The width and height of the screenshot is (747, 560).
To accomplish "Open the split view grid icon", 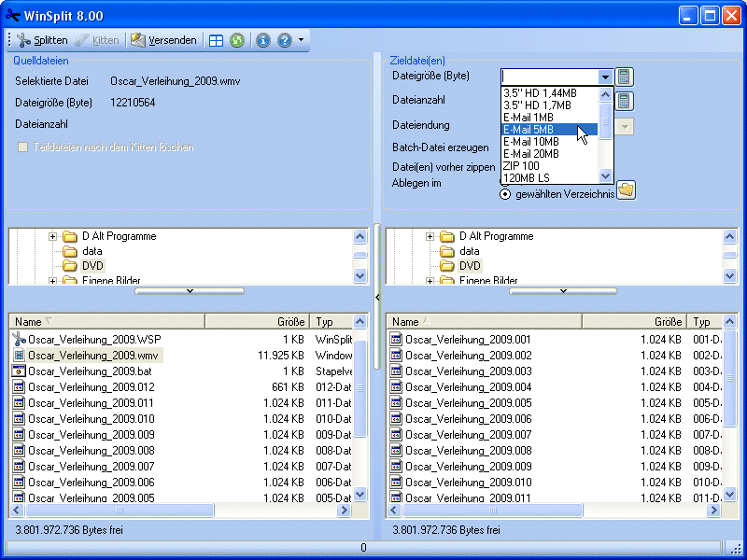I will (x=216, y=40).
